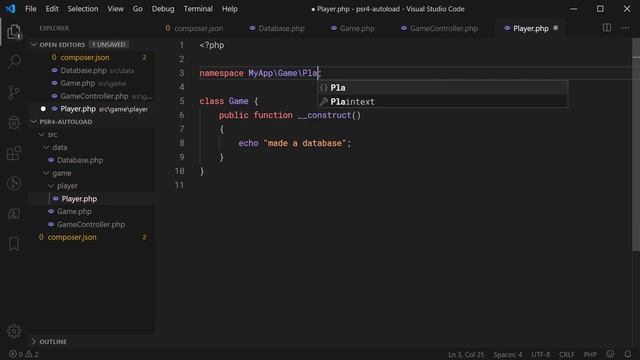The image size is (640, 360).
Task: Click PHP language mode in status bar
Action: tap(590, 354)
